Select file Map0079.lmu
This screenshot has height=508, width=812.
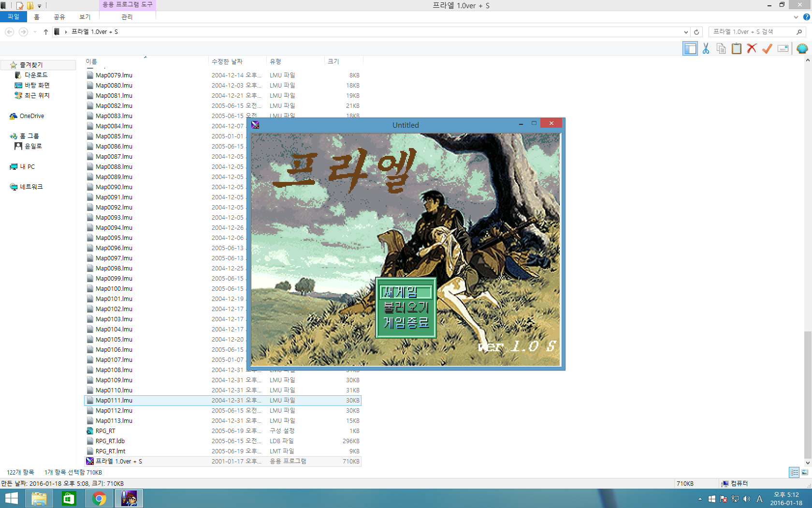tap(223, 75)
